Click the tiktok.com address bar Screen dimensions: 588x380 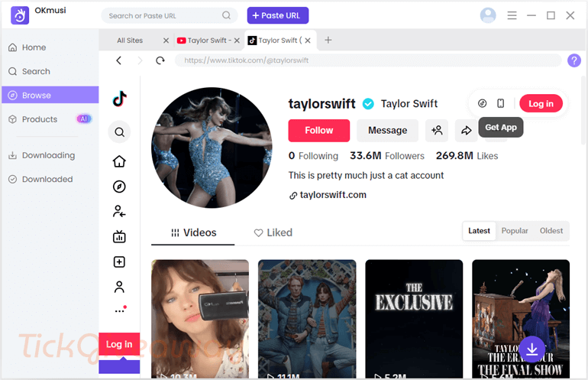(x=368, y=60)
